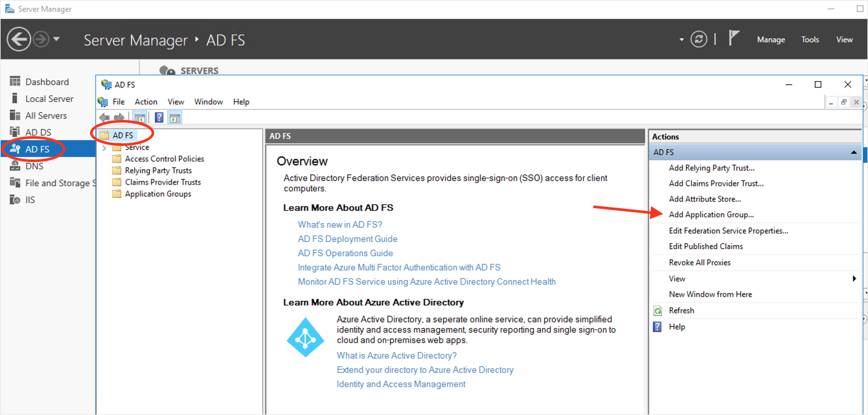Click the DNS role icon in sidebar
Viewport: 868px width, 415px height.
point(15,166)
